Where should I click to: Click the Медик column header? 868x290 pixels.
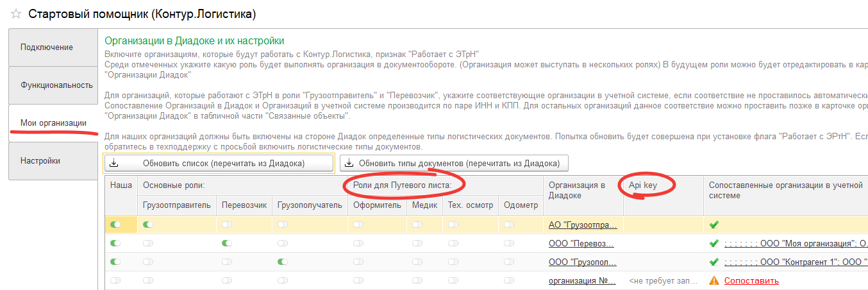coord(426,205)
